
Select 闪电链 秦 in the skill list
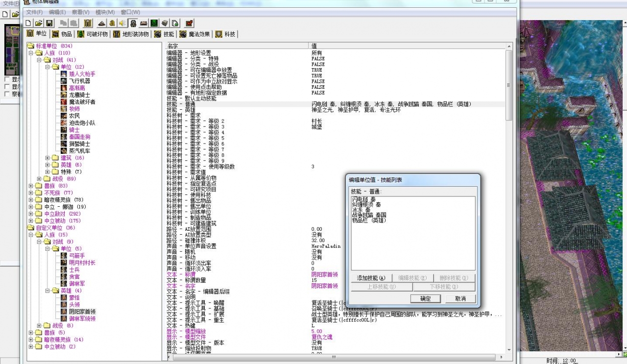[x=364, y=199]
